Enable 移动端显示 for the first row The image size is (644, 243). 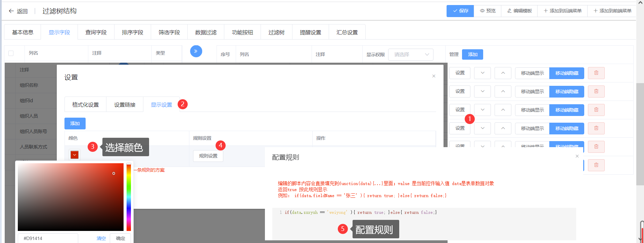tap(532, 73)
